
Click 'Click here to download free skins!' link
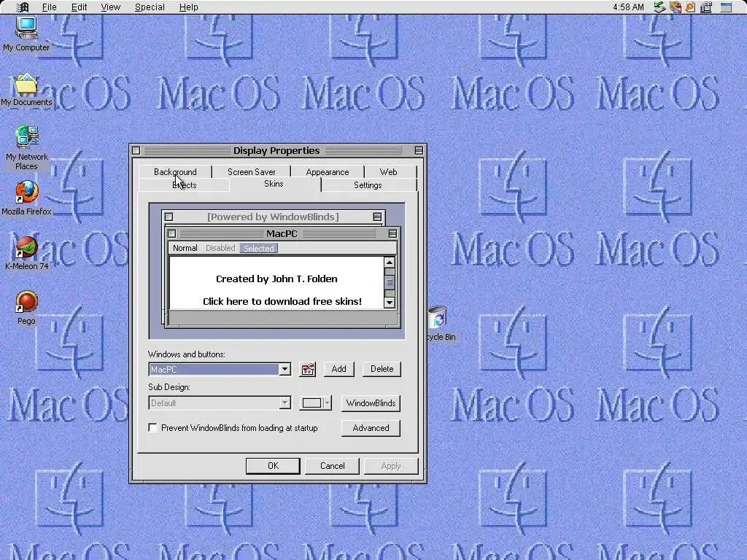282,301
